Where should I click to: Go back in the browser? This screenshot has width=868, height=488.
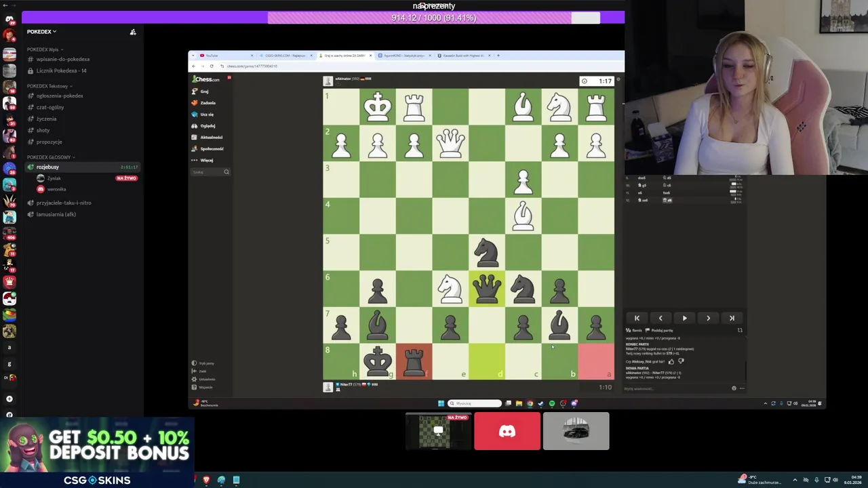[x=193, y=66]
